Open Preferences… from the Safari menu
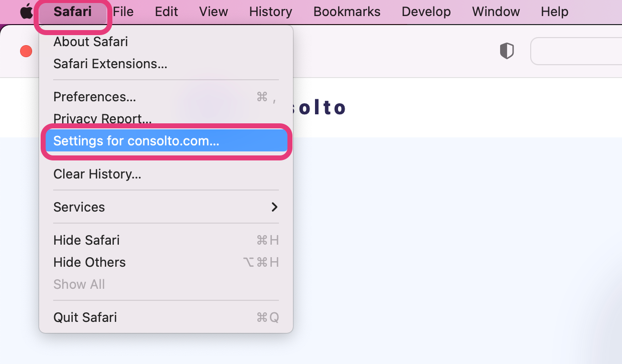Viewport: 622px width, 364px height. (x=166, y=97)
